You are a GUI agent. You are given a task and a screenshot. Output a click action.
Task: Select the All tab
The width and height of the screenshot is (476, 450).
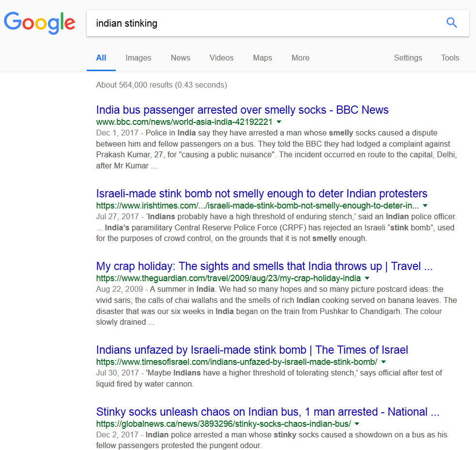click(x=101, y=58)
